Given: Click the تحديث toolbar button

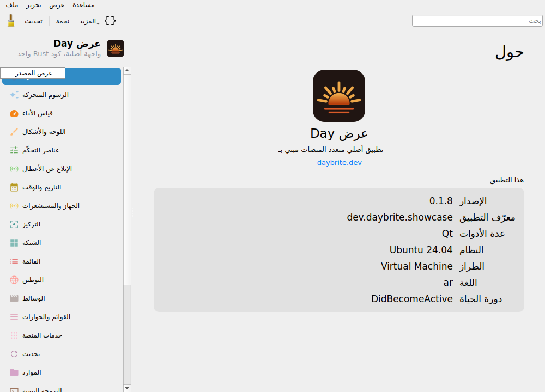Looking at the screenshot, I should (x=33, y=21).
